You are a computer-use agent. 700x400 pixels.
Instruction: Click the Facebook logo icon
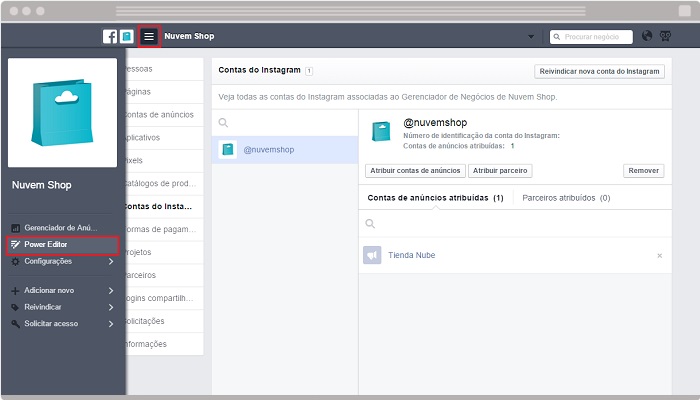point(110,36)
